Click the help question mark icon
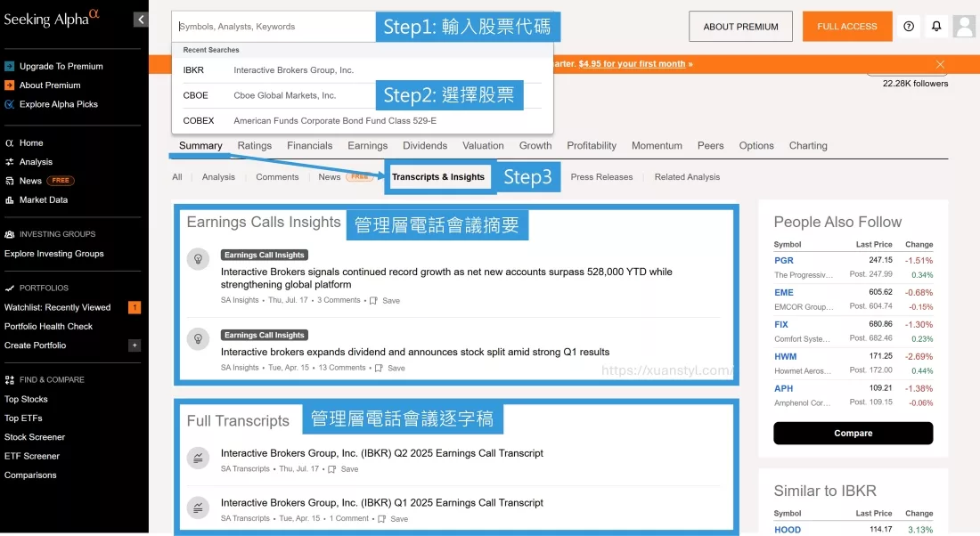 click(x=909, y=27)
